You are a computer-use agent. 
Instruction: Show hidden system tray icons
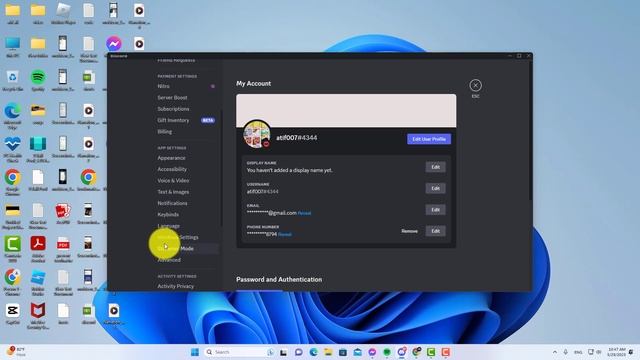click(555, 352)
